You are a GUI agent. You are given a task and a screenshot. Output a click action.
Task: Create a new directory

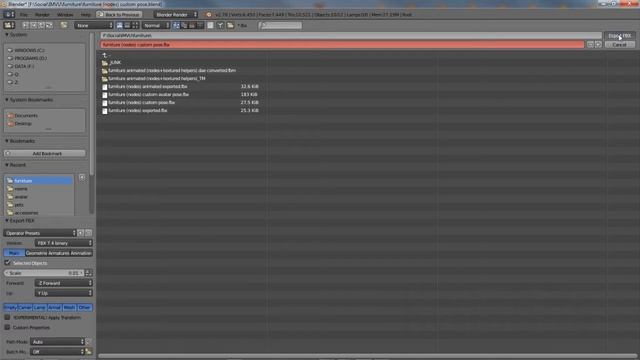[64, 25]
